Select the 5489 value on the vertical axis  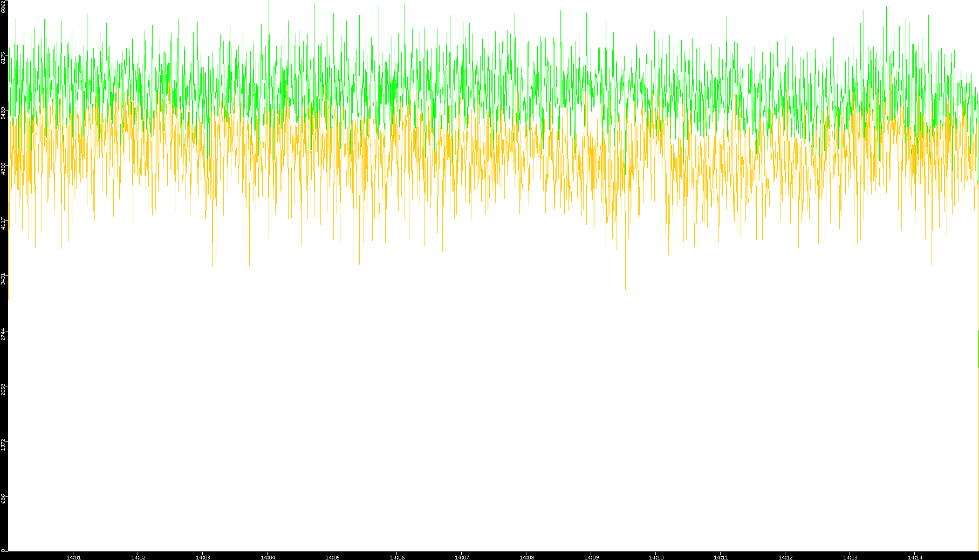coord(3,113)
